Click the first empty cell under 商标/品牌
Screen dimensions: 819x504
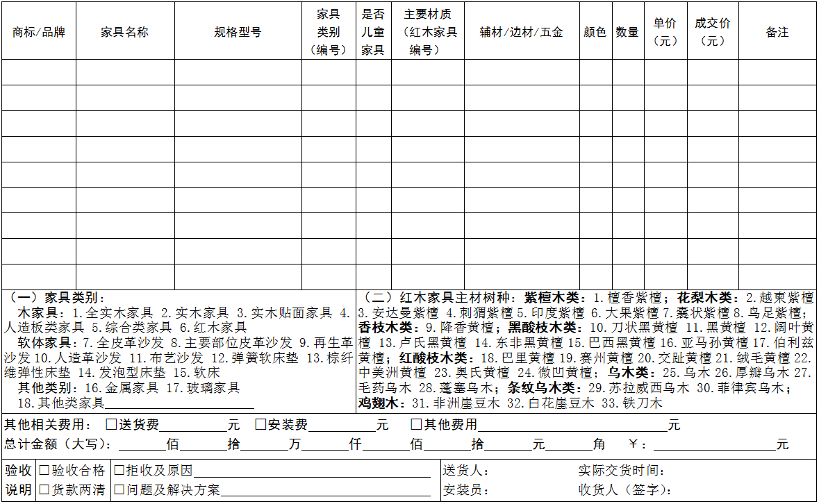(x=39, y=72)
